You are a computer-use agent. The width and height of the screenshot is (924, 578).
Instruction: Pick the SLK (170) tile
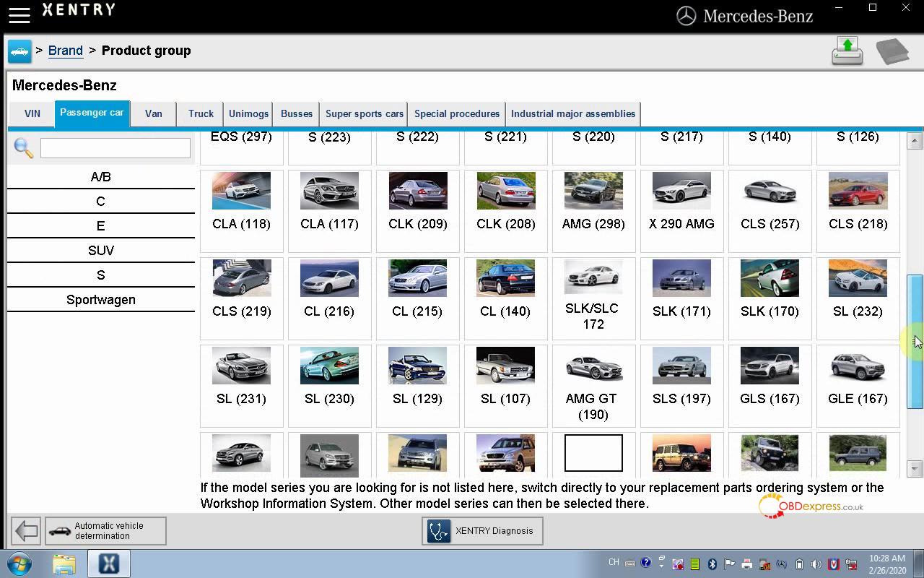coord(770,298)
